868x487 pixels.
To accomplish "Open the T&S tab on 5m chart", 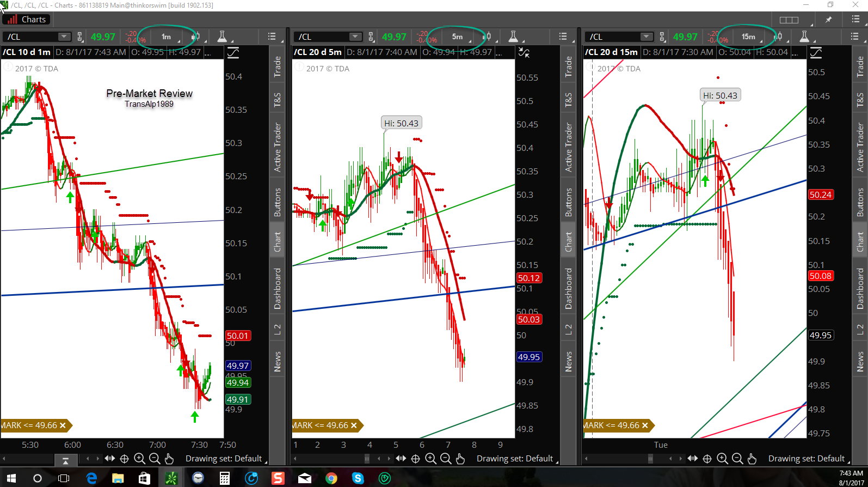I will (568, 100).
